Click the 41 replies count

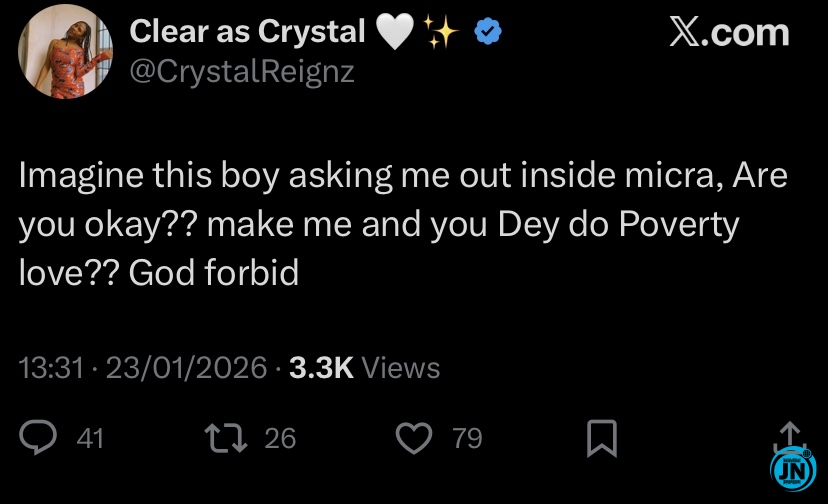click(90, 438)
